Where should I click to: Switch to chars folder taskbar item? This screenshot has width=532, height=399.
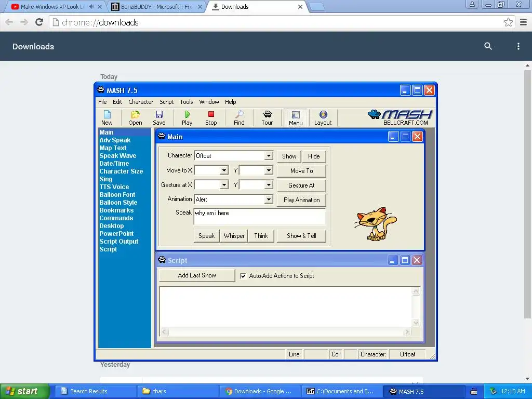coord(178,392)
